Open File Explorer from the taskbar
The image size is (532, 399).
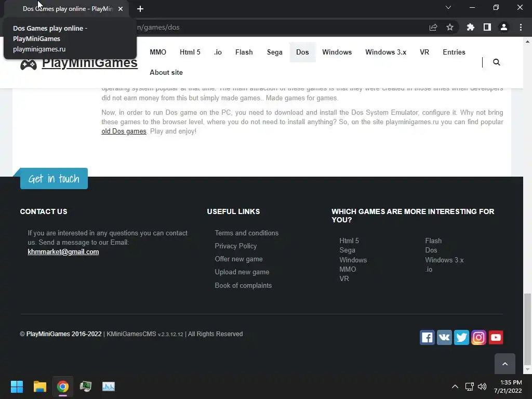coord(39,387)
